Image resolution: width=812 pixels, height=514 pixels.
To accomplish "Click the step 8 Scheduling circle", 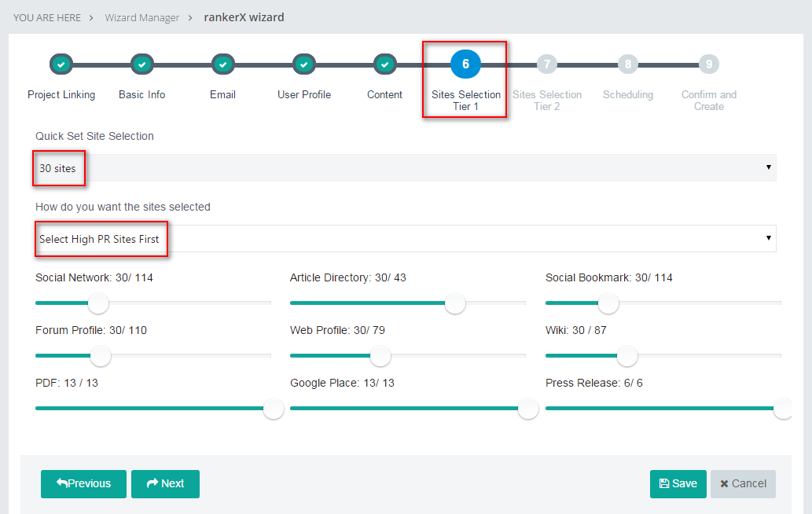I will (627, 64).
